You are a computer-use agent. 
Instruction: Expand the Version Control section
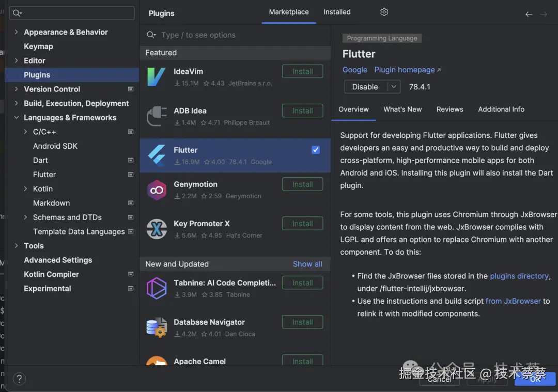click(17, 89)
